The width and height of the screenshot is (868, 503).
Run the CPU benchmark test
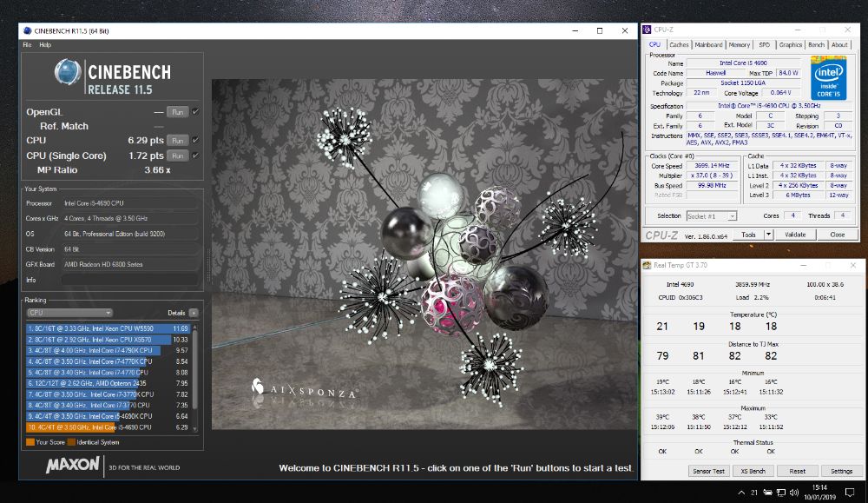click(177, 140)
